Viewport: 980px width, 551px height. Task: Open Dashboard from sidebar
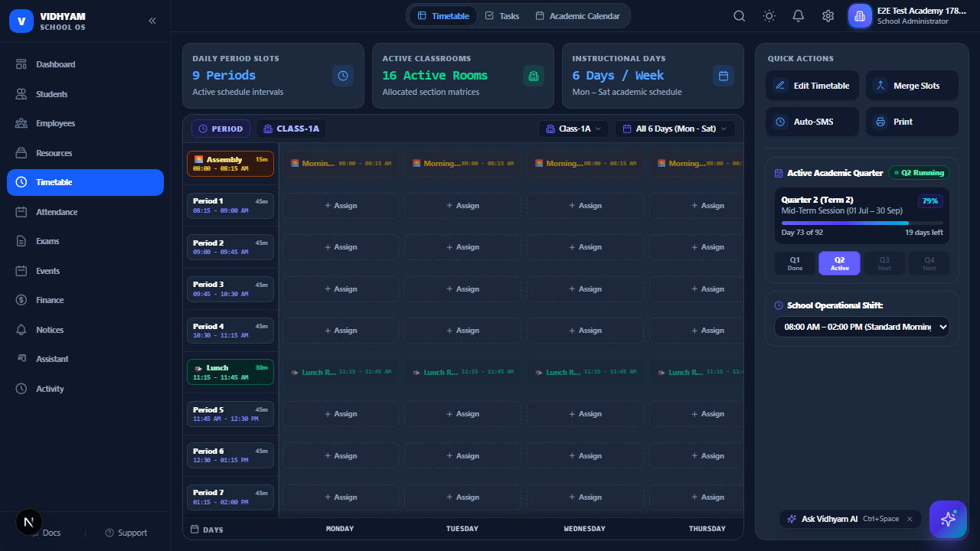pyautogui.click(x=85, y=64)
